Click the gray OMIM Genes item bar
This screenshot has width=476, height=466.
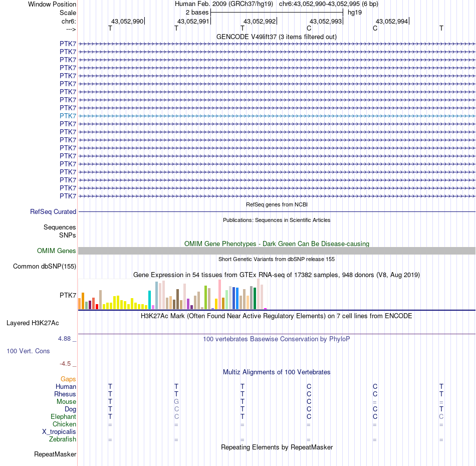coord(277,251)
